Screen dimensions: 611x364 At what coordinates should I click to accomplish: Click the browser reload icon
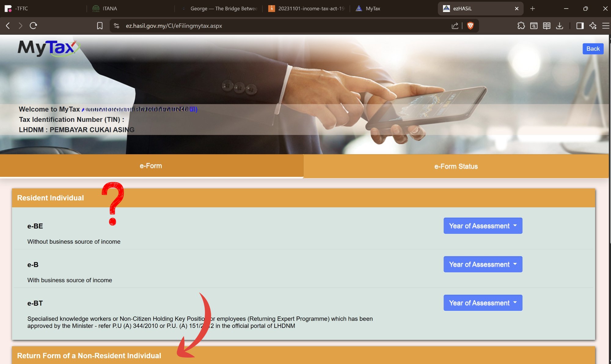click(33, 26)
